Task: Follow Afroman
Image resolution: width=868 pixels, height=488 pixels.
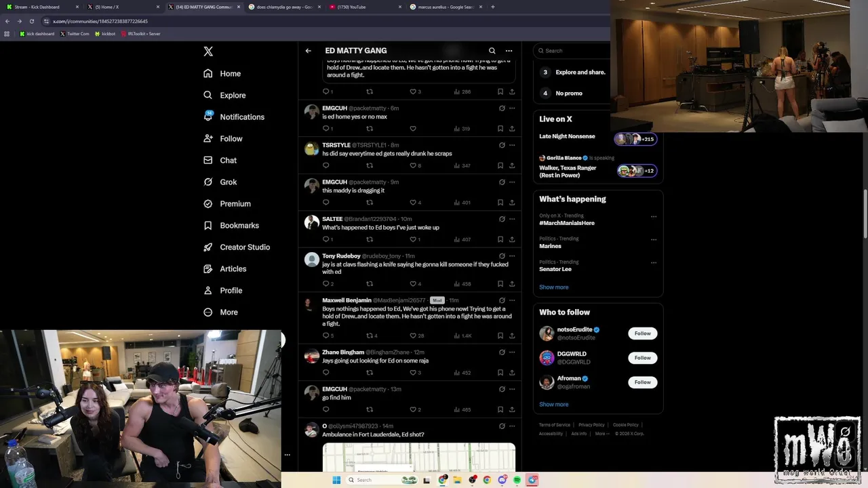Action: pyautogui.click(x=642, y=382)
